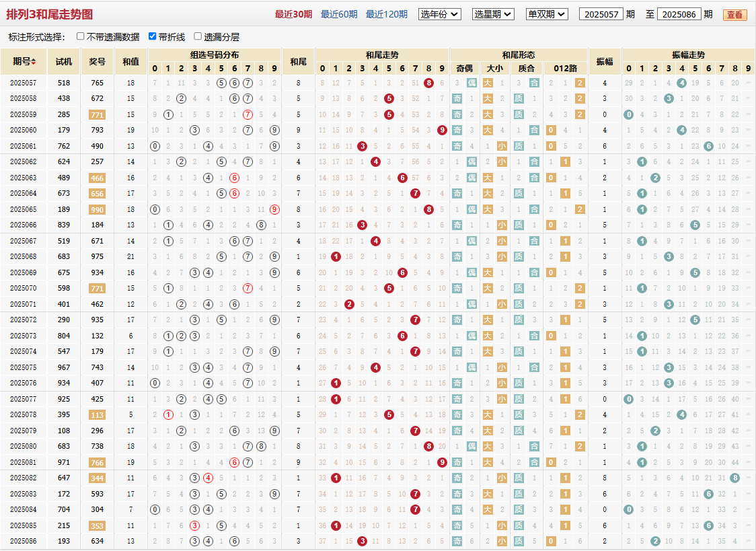Click the 振幅走势 header
756x551 pixels.
(x=689, y=55)
